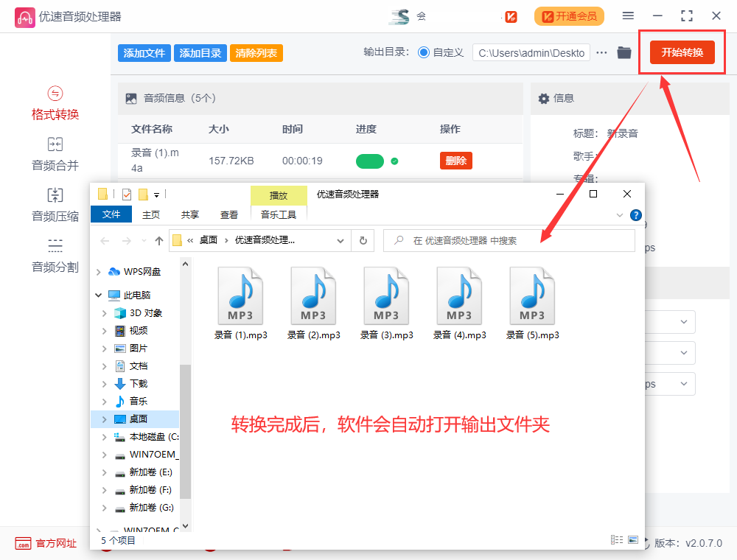737x560 pixels.
Task: Open the 格式转换 format conversion module
Action: [x=55, y=103]
